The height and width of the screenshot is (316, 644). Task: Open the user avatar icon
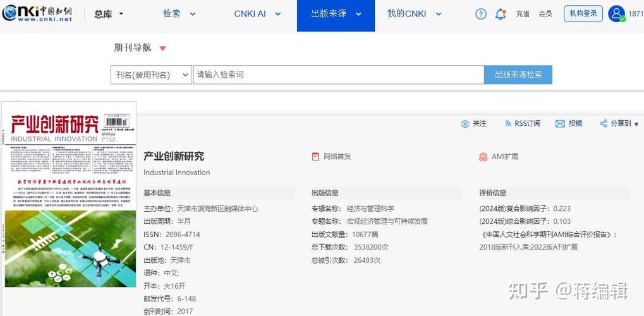click(616, 13)
